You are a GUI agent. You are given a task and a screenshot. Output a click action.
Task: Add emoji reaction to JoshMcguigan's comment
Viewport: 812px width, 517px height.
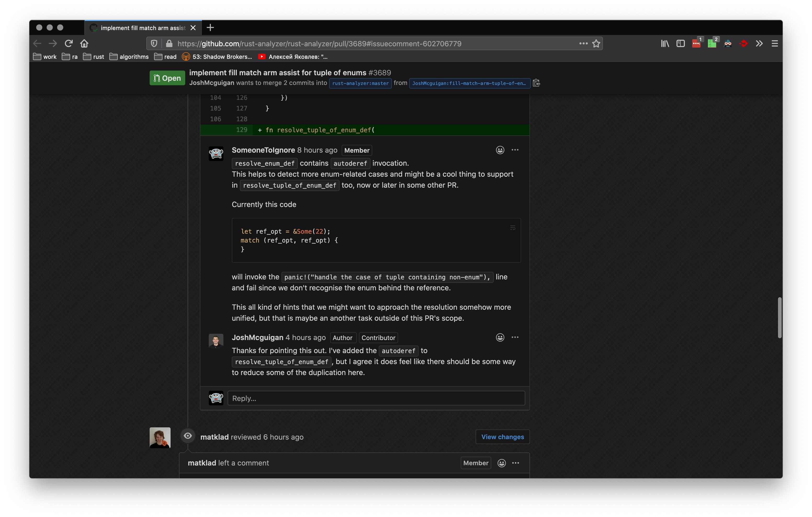click(x=500, y=337)
